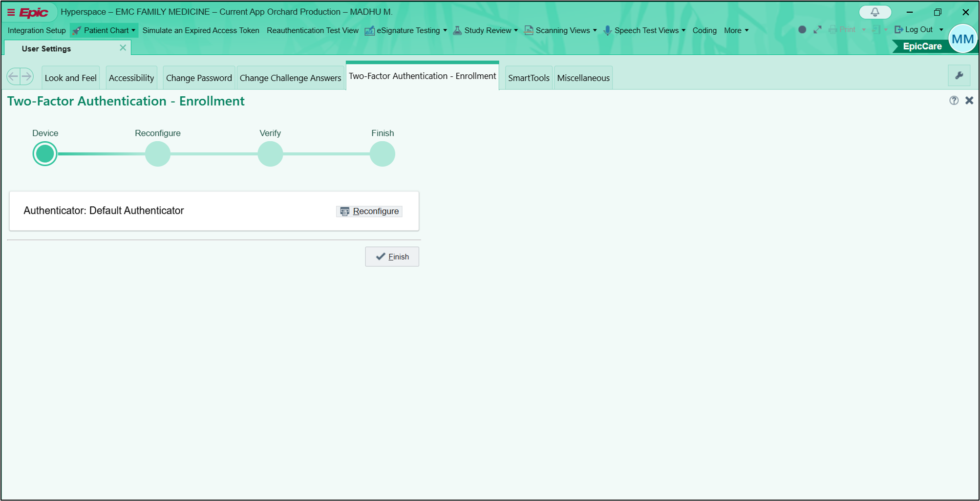This screenshot has width=980, height=501.
Task: Switch to the SmartTools tab
Action: pos(529,78)
